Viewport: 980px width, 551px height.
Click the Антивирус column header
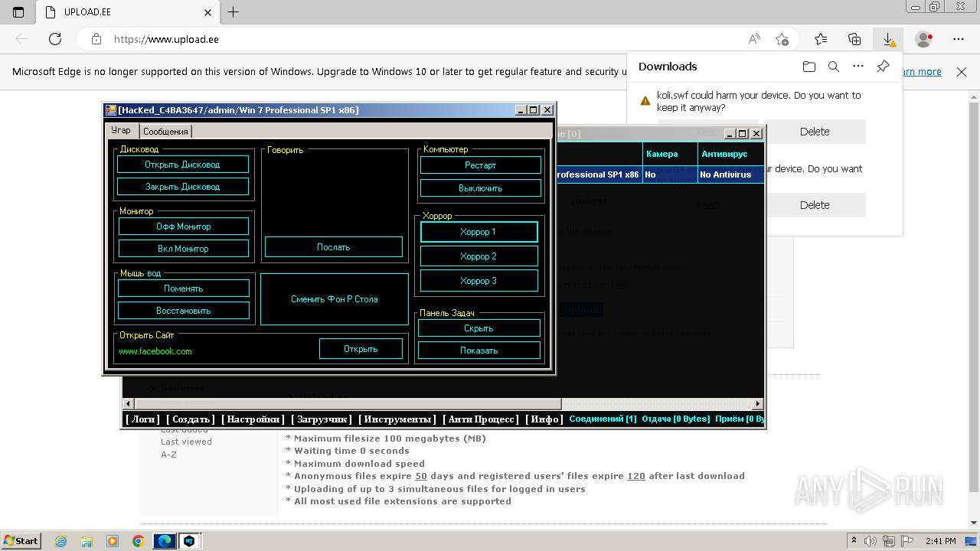[730, 154]
